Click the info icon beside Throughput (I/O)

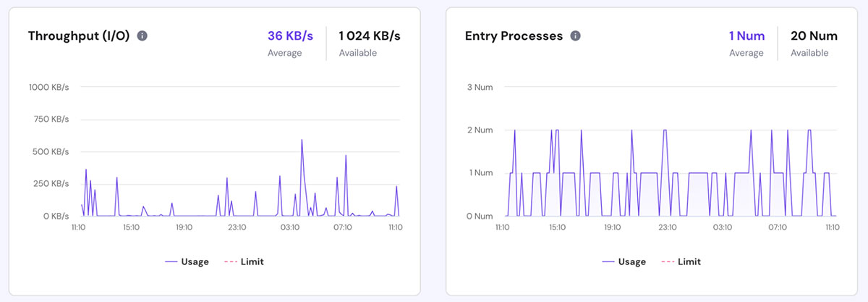[x=142, y=36]
